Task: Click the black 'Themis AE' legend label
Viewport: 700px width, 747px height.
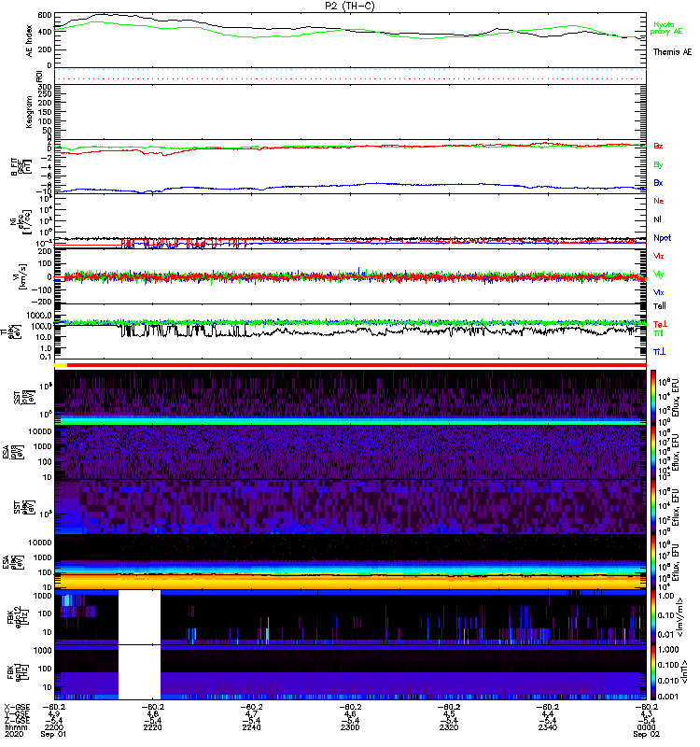Action: click(672, 52)
